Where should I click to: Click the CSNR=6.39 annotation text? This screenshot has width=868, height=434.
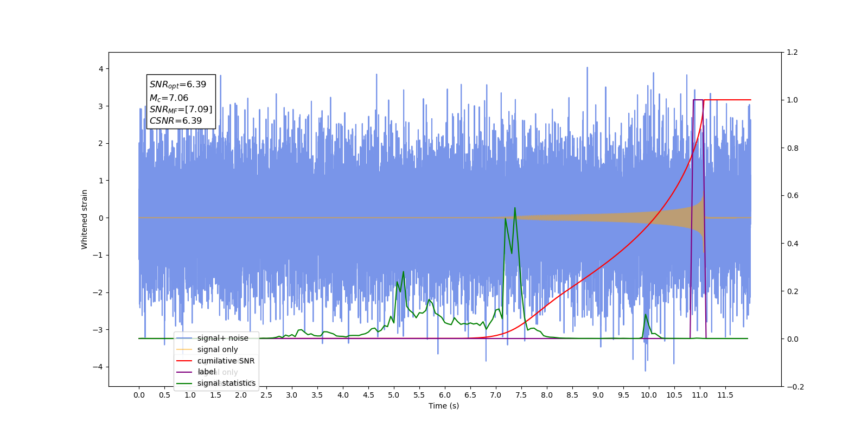pos(176,121)
